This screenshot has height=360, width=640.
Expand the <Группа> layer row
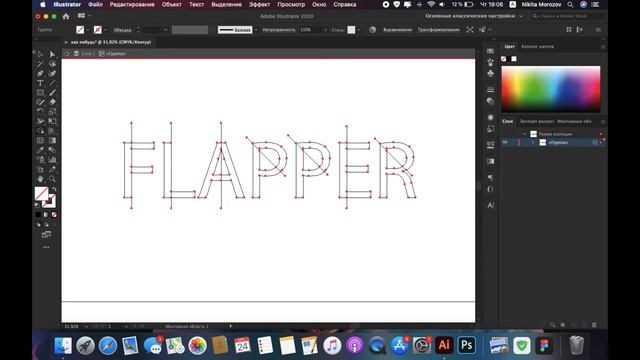click(x=533, y=142)
